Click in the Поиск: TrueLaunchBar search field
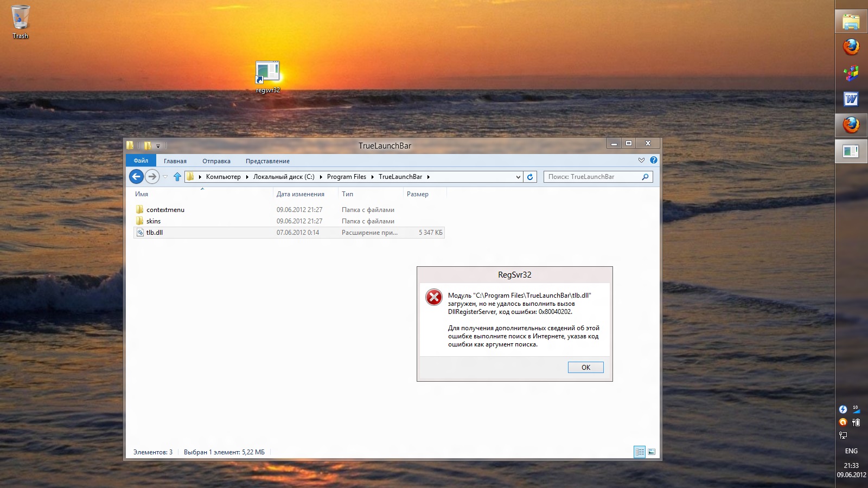The height and width of the screenshot is (488, 868). click(592, 177)
